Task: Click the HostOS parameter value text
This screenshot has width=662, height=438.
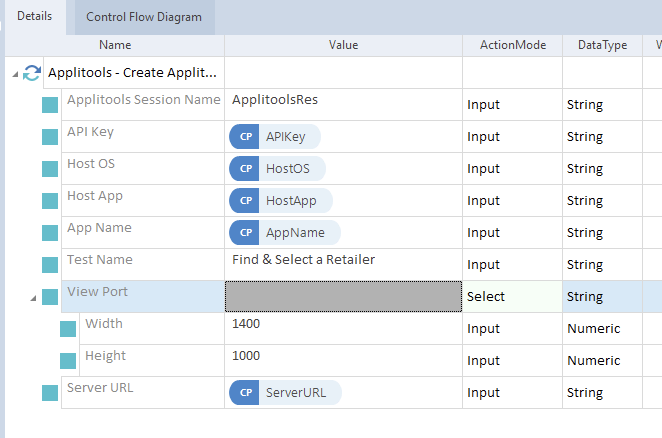Action: click(288, 169)
